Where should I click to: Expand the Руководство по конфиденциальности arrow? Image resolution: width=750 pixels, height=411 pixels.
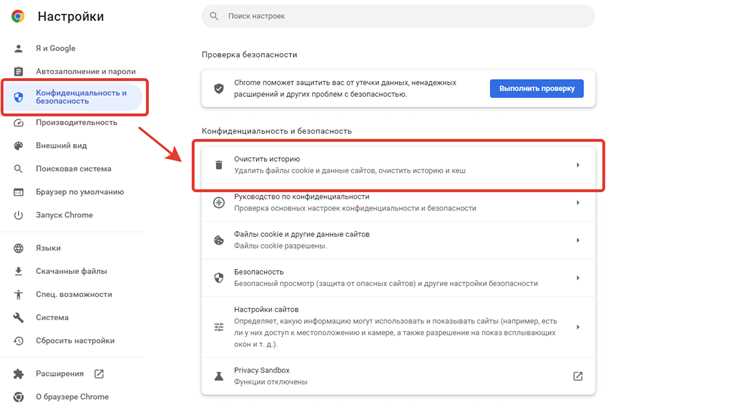point(578,203)
